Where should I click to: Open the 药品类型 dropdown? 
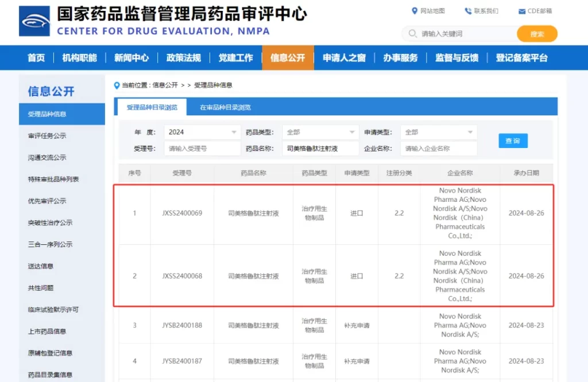click(x=320, y=132)
